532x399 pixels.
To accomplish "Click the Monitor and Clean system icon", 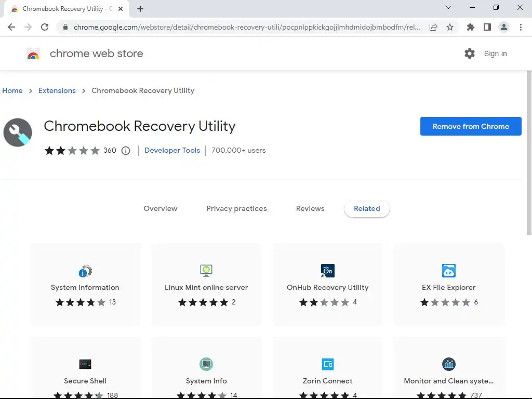I will 448,364.
